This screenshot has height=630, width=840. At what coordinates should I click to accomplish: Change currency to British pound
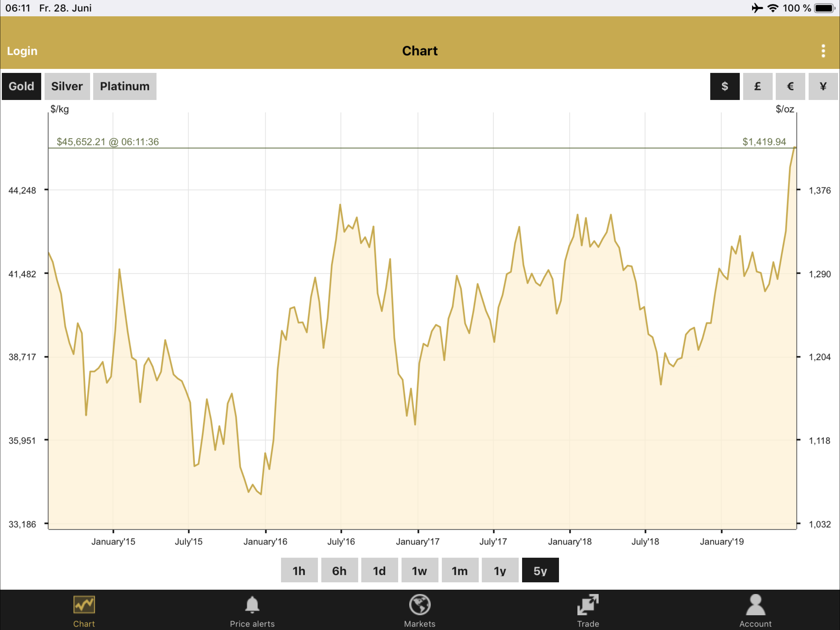pyautogui.click(x=757, y=86)
